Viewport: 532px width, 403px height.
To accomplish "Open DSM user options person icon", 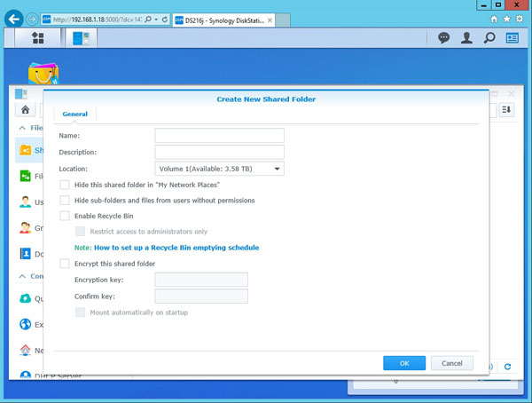I will click(x=466, y=37).
